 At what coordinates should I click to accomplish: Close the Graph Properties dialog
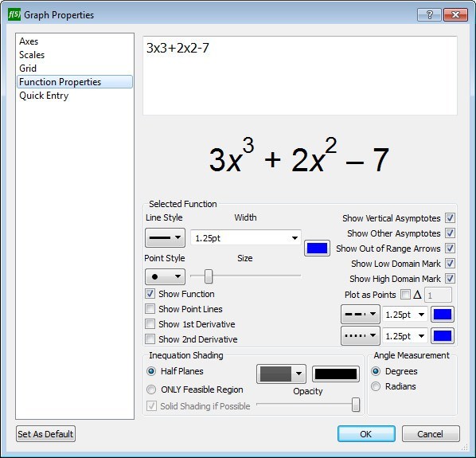point(455,14)
